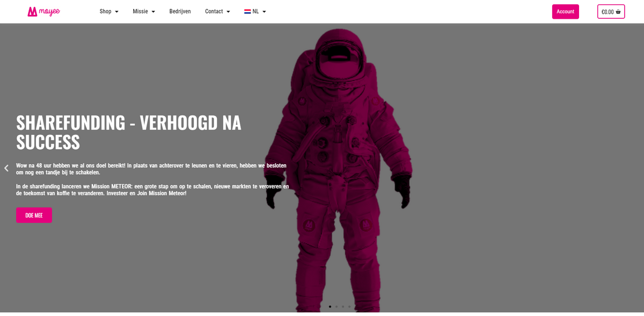The image size is (644, 316).
Task: Expand the Contact dropdown arrow
Action: click(x=228, y=12)
